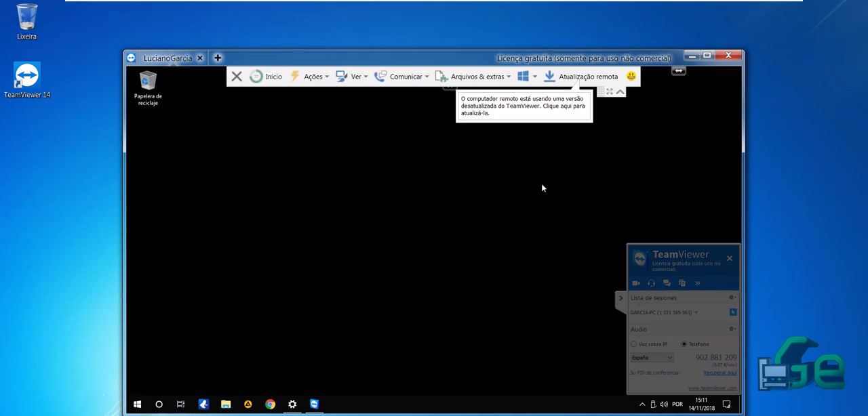Close the LucianoGarcia tab
The height and width of the screenshot is (416, 868).
[200, 58]
